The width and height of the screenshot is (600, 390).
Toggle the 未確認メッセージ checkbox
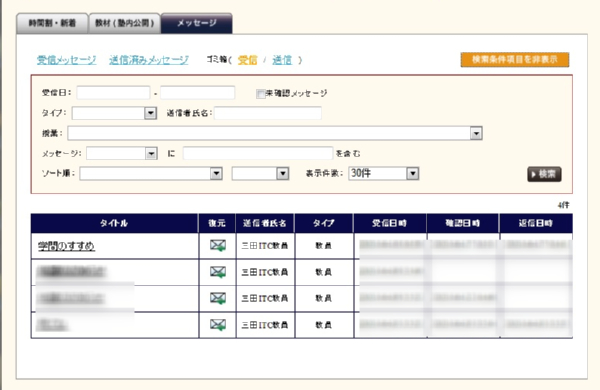pyautogui.click(x=260, y=94)
